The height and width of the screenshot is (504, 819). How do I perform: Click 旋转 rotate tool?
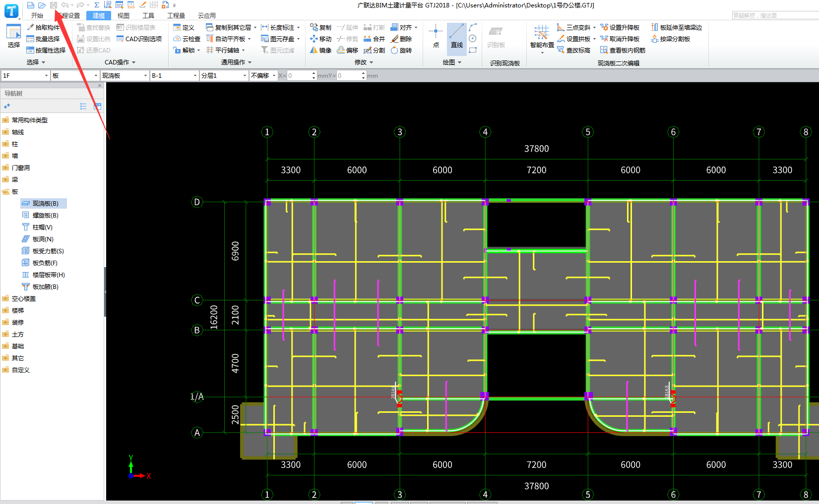(x=401, y=50)
